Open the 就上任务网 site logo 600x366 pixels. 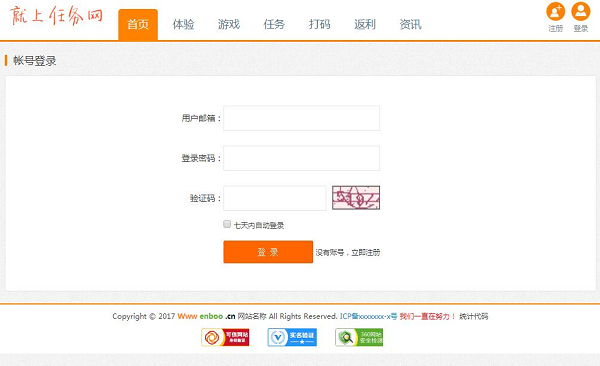56,16
